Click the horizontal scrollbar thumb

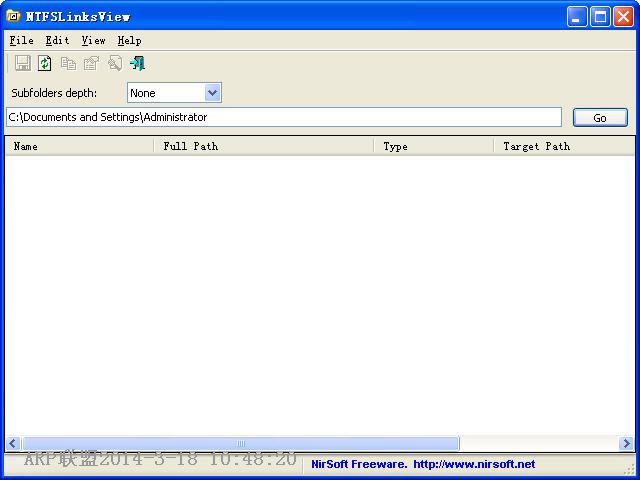click(241, 443)
